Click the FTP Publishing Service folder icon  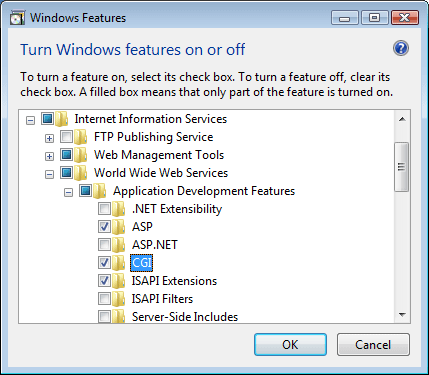[81, 137]
